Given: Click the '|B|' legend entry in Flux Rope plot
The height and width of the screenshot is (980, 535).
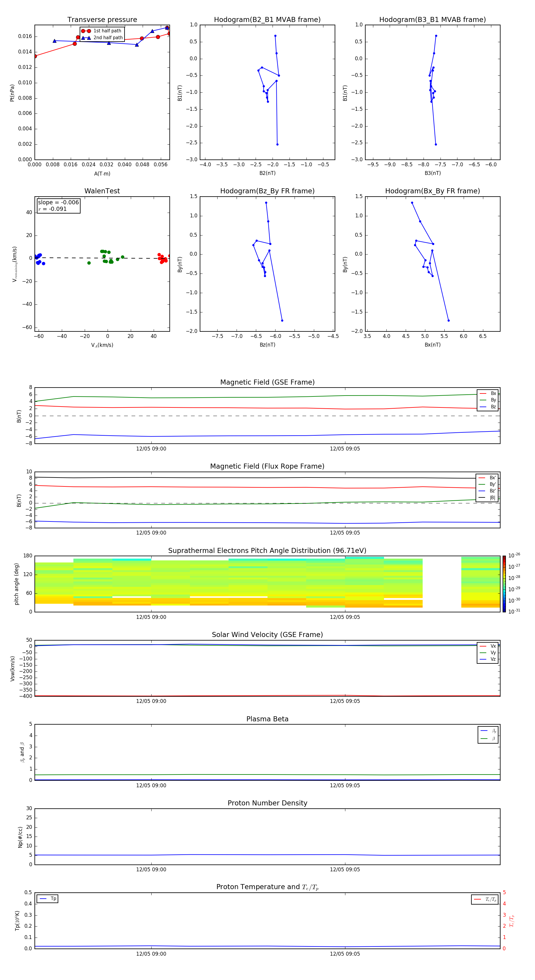Looking at the screenshot, I should coord(487,498).
